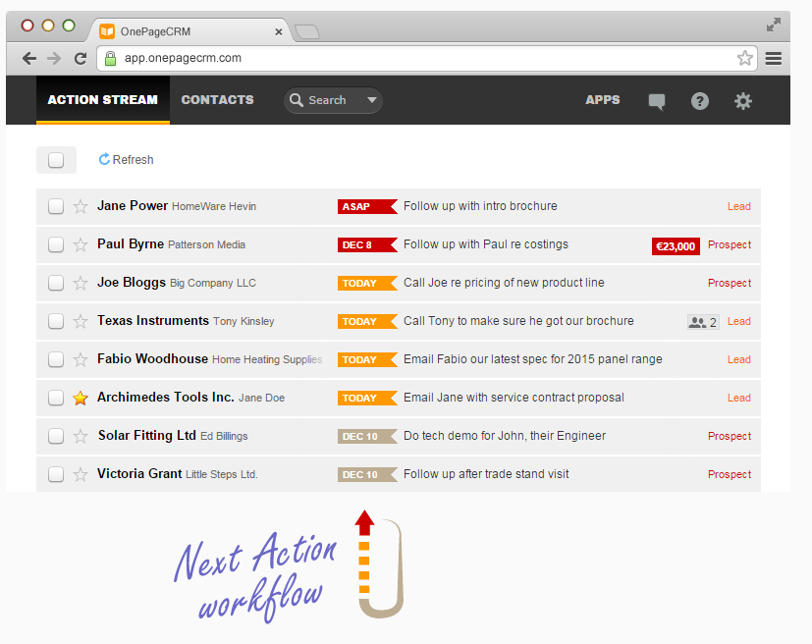Screen dimensions: 812x644
Task: Check the Archimedes Tools Inc. row checkbox
Action: click(x=56, y=399)
